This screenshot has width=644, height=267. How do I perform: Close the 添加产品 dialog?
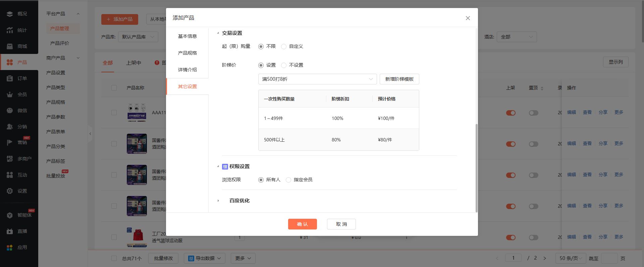[468, 18]
